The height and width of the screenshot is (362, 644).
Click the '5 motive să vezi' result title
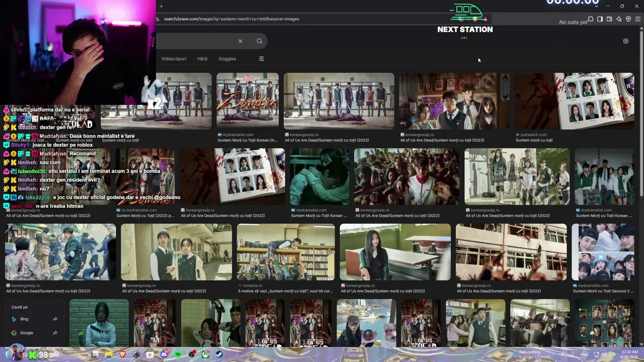point(285,291)
